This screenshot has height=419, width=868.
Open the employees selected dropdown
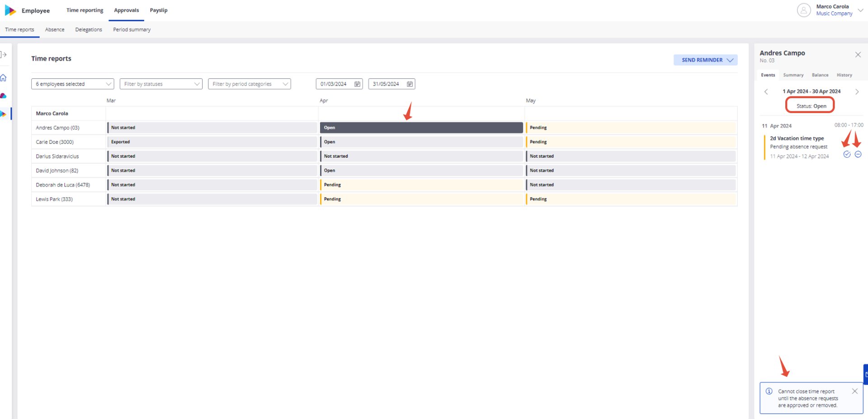[x=72, y=84]
